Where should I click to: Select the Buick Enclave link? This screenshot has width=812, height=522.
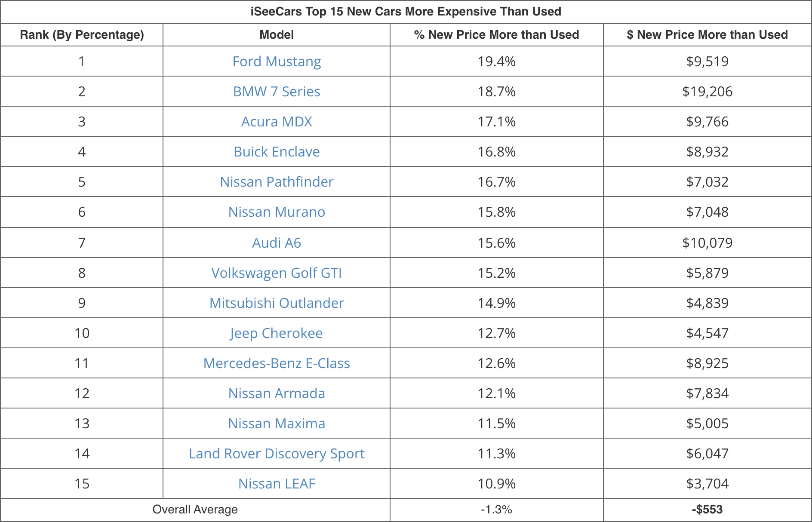(x=277, y=152)
